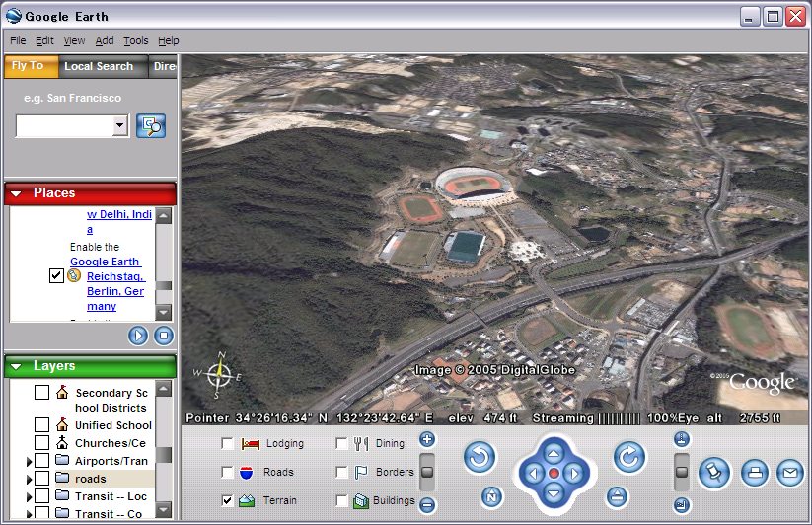Collapse the Places panel
812x525 pixels.
[16, 193]
